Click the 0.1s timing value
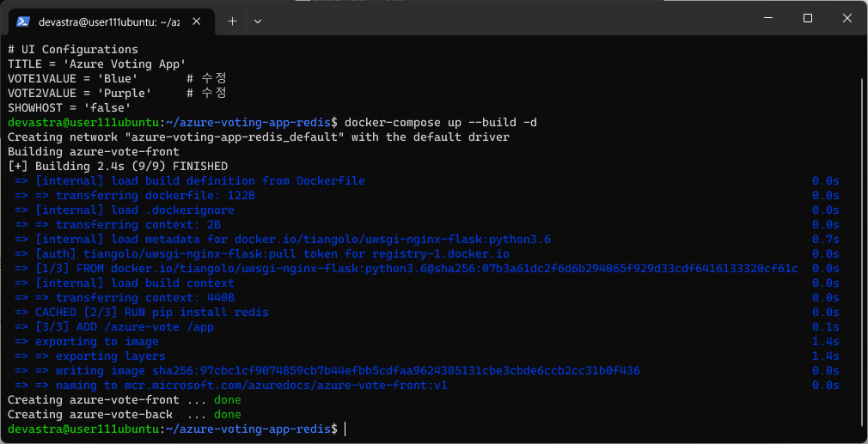Viewport: 868px width, 444px height. [x=826, y=327]
